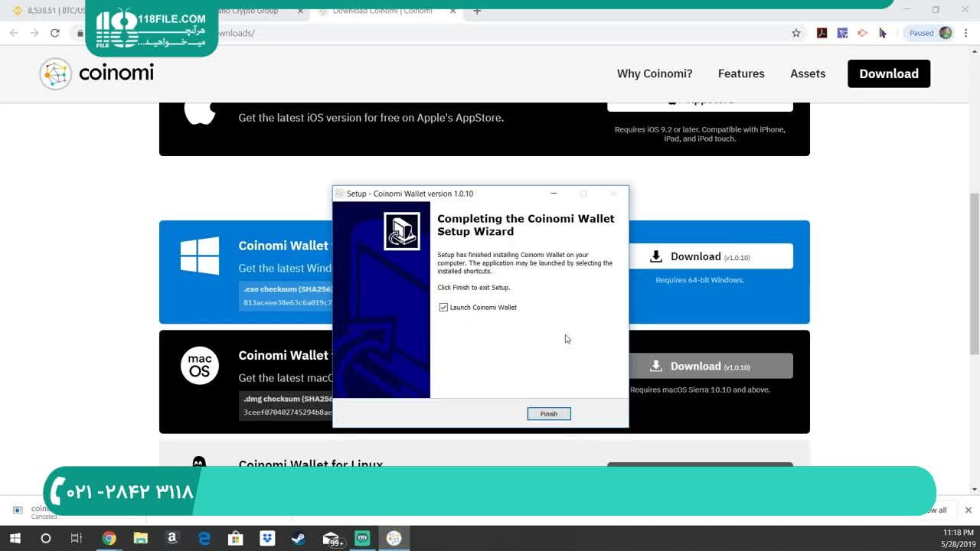Open the Why Coinomi? menu item
The image size is (980, 551).
point(654,73)
